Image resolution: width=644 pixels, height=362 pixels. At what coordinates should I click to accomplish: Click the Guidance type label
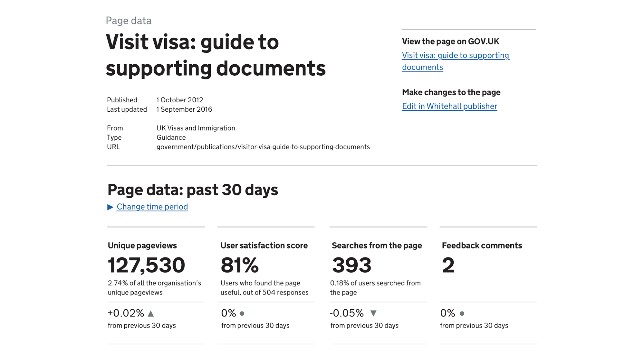click(171, 137)
